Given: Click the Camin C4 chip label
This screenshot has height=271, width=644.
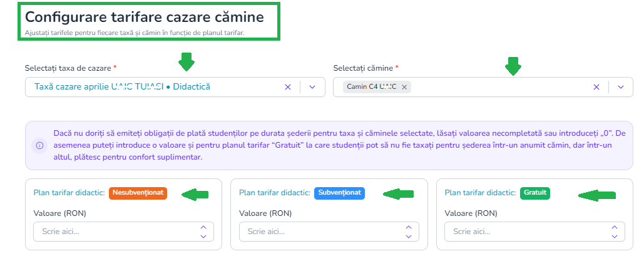Looking at the screenshot, I should point(372,87).
